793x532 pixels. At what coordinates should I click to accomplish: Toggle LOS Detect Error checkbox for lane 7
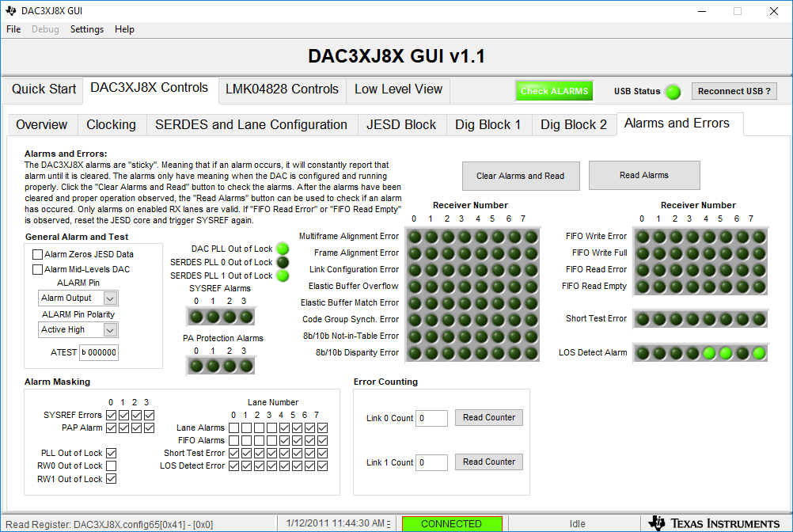[322, 465]
